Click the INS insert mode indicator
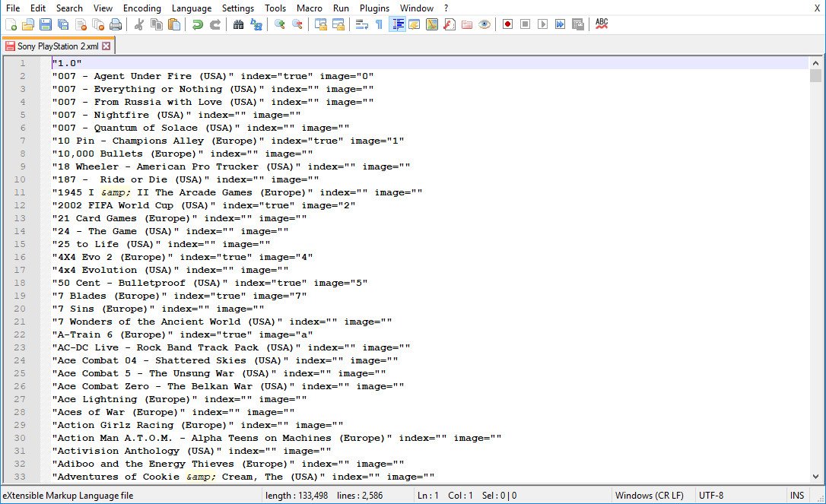Screen dimensions: 826x504 tap(797, 496)
